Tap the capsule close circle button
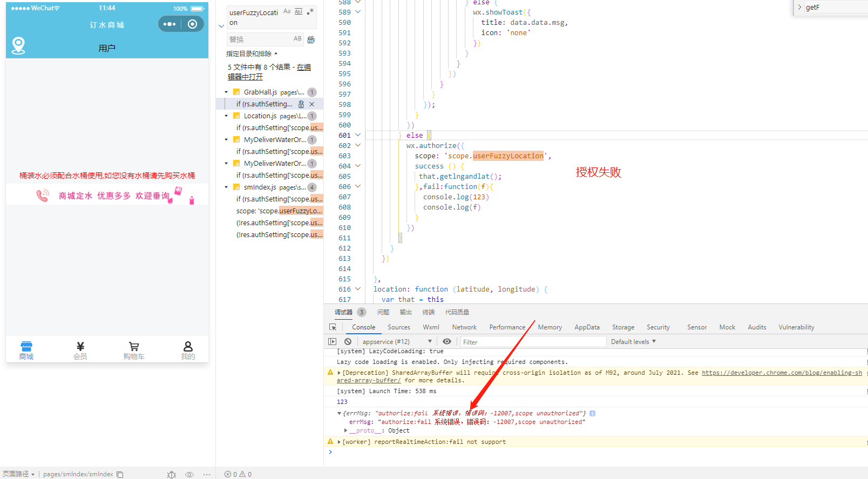The width and height of the screenshot is (868, 479). (x=192, y=24)
